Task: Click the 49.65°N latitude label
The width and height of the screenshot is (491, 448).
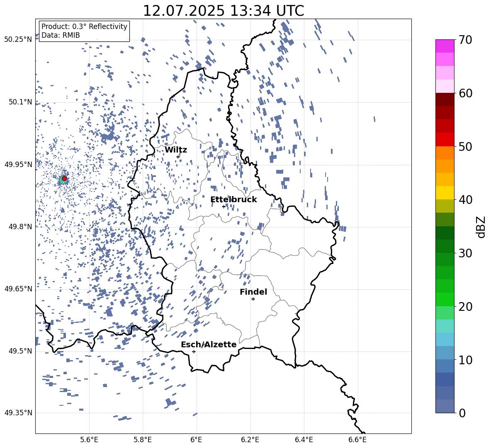Action: click(18, 289)
